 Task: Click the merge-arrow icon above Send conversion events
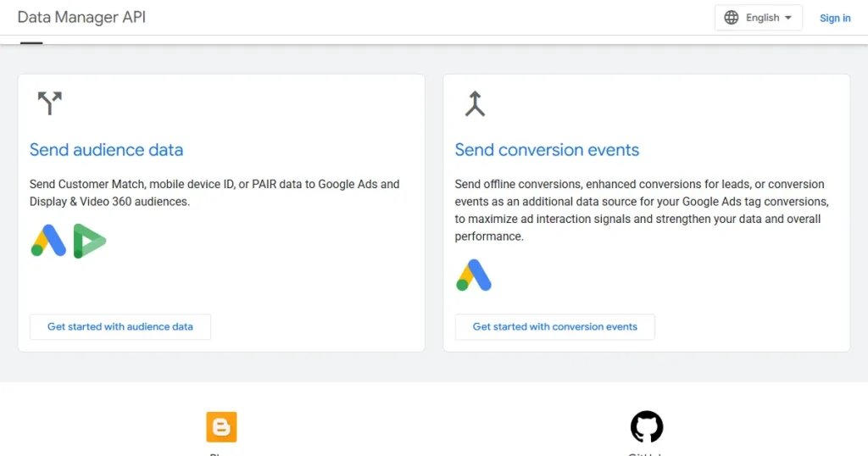click(475, 103)
